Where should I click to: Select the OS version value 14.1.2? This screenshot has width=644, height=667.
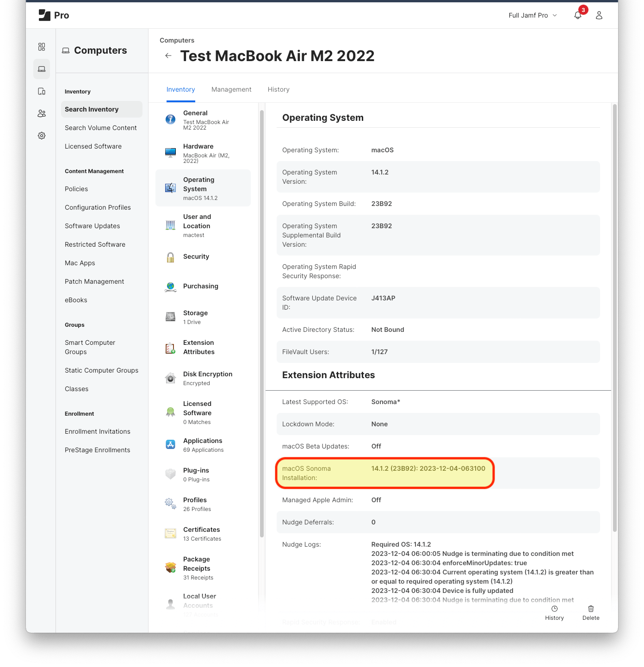(380, 172)
